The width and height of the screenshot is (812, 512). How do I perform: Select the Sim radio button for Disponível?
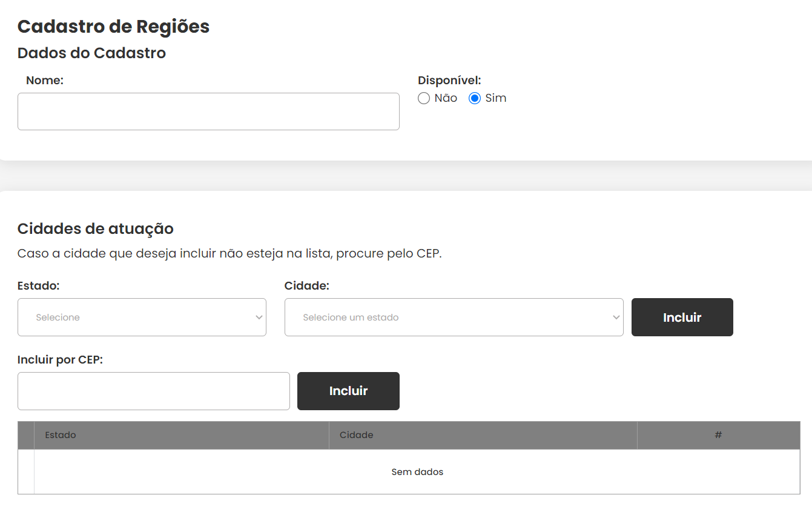(475, 98)
